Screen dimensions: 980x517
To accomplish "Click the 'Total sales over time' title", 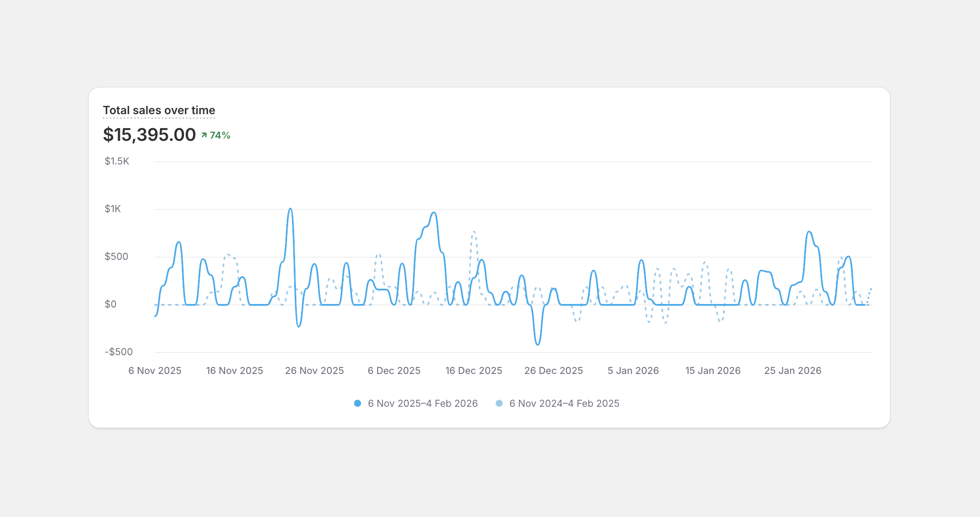I will pos(159,110).
